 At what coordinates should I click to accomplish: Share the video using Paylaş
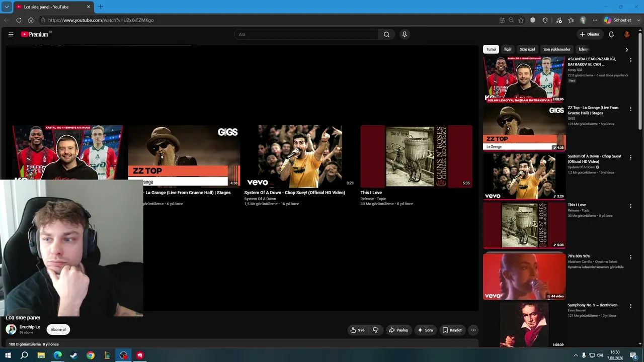398,330
